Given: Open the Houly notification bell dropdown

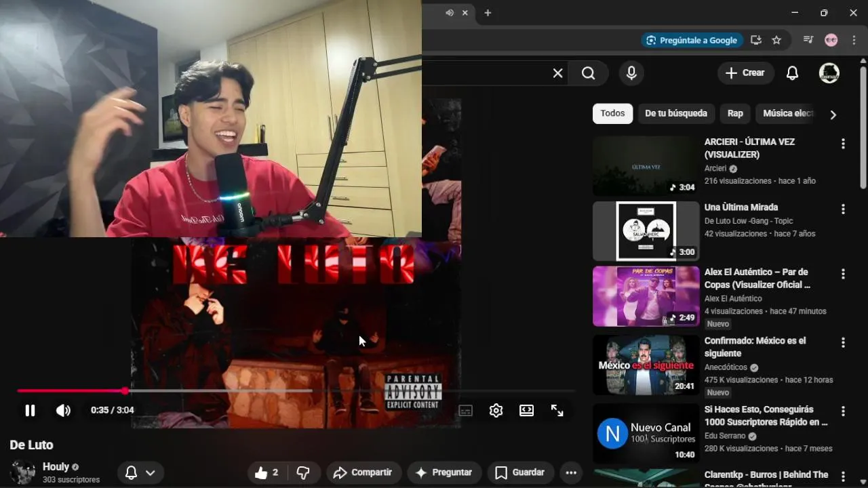Looking at the screenshot, I should click(x=140, y=472).
